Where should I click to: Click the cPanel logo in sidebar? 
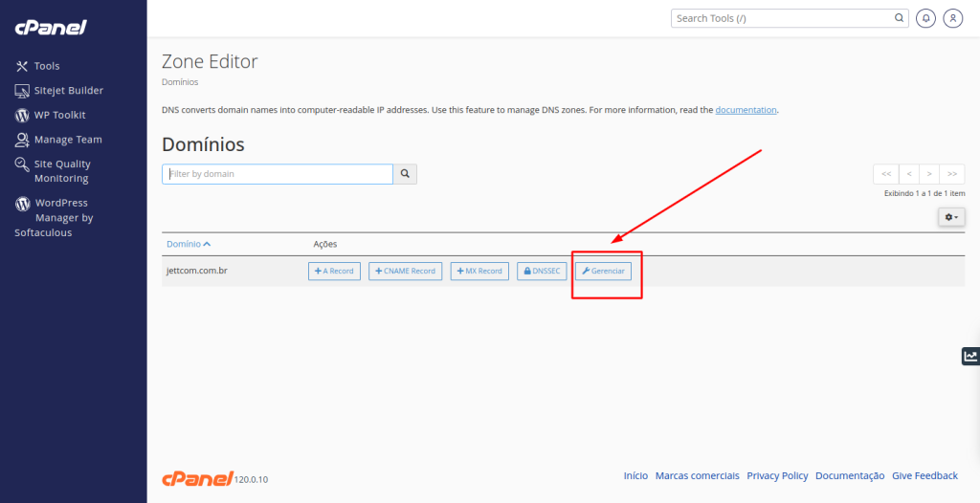[50, 27]
